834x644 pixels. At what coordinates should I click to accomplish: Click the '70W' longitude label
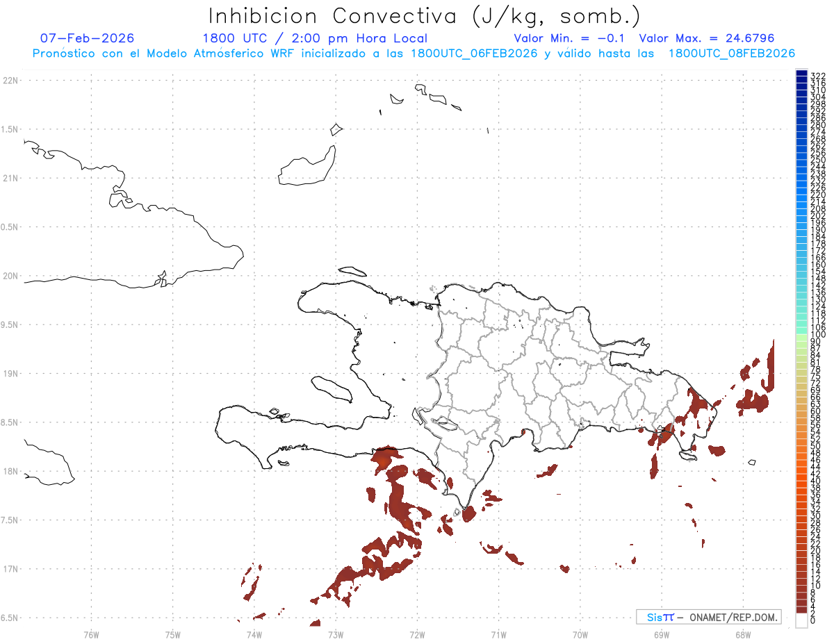click(580, 634)
